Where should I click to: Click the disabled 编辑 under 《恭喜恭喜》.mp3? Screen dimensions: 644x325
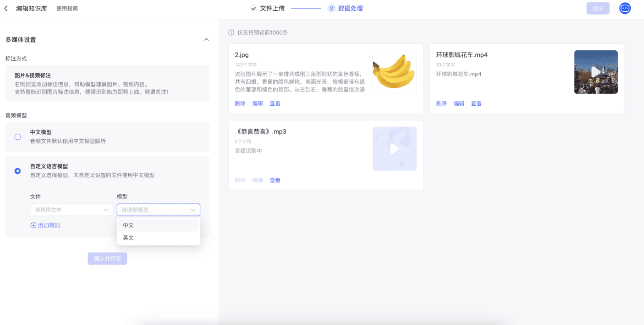[257, 180]
